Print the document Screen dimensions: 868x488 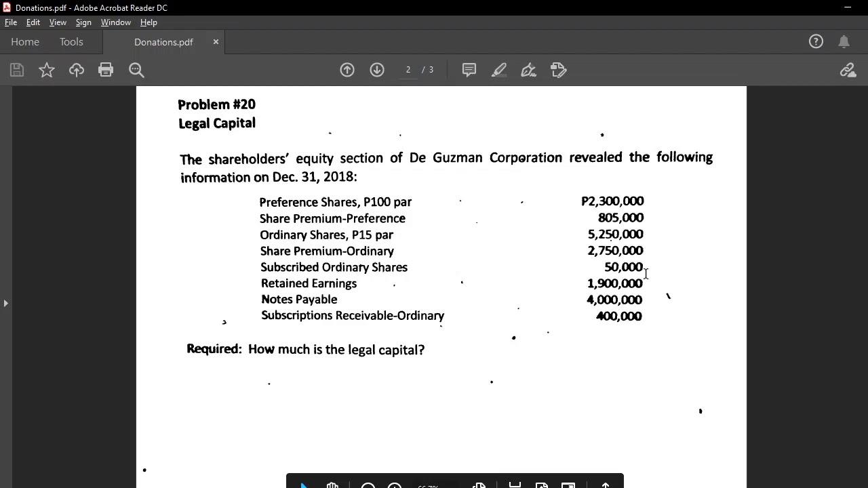point(106,70)
